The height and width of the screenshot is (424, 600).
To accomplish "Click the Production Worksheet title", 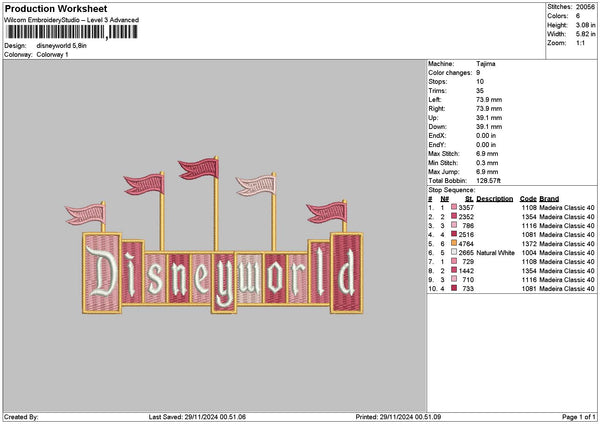I will [56, 9].
